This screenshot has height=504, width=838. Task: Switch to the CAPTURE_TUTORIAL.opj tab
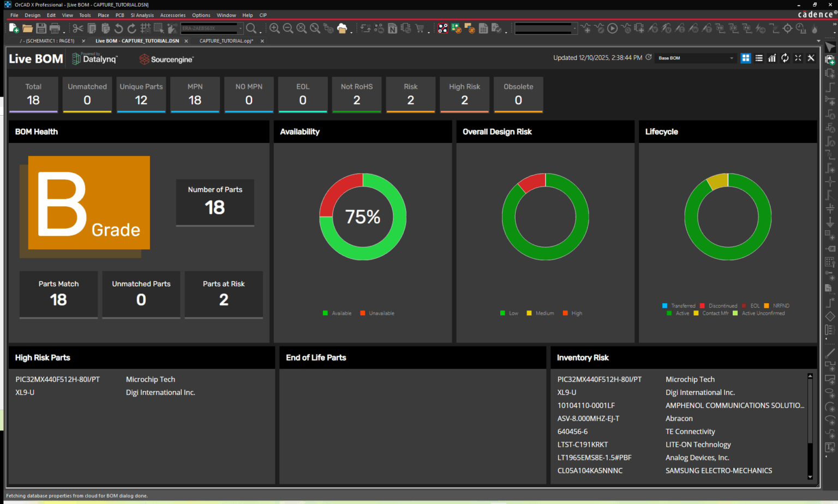(x=226, y=40)
